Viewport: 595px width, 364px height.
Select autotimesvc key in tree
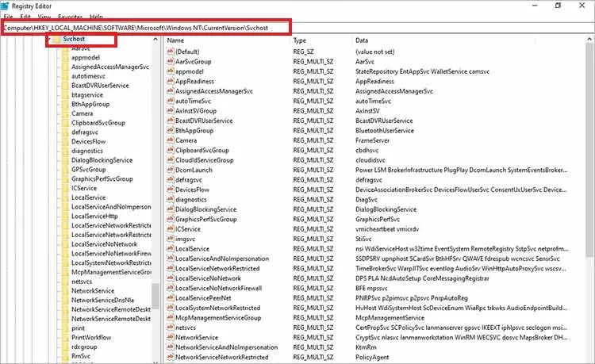88,76
